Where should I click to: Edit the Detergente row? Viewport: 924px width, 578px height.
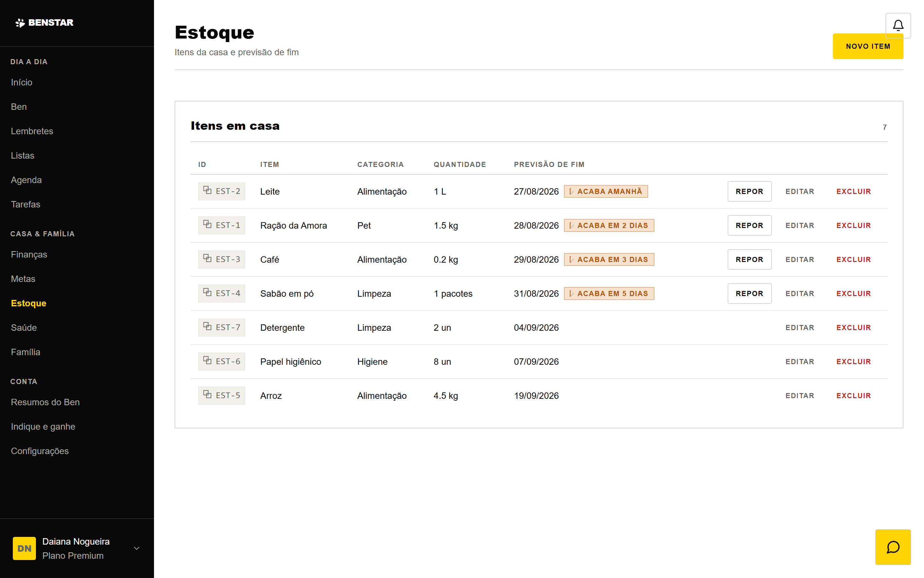[800, 327]
